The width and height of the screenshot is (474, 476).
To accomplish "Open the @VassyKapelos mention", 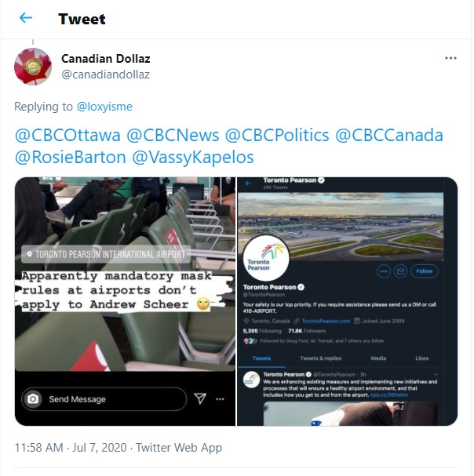I will coord(193,158).
